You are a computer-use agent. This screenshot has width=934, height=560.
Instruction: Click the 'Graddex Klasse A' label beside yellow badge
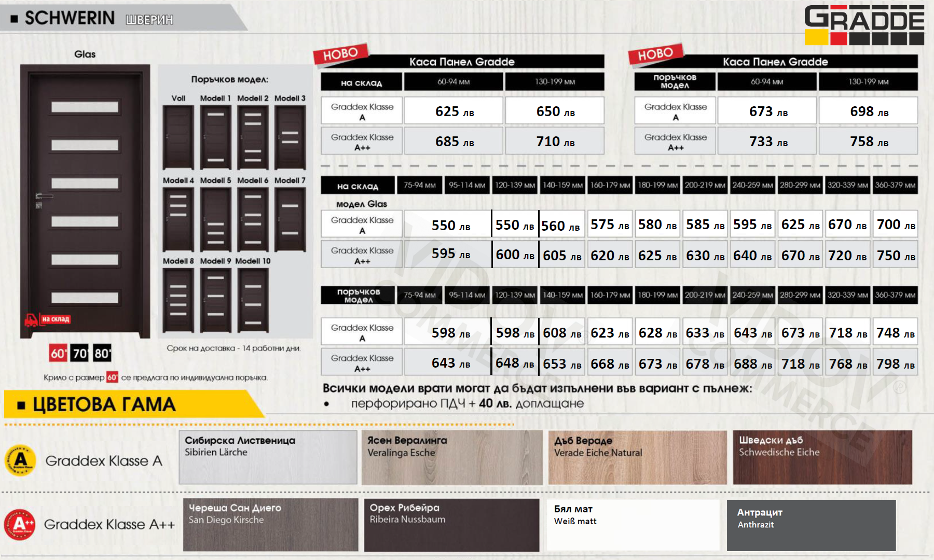[104, 460]
